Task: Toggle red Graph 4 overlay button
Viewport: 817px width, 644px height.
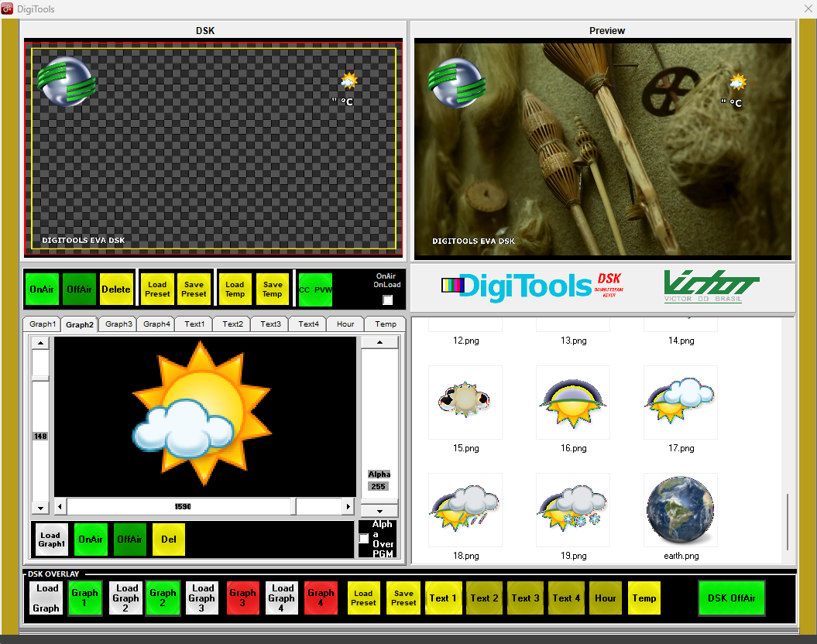Action: coord(321,598)
